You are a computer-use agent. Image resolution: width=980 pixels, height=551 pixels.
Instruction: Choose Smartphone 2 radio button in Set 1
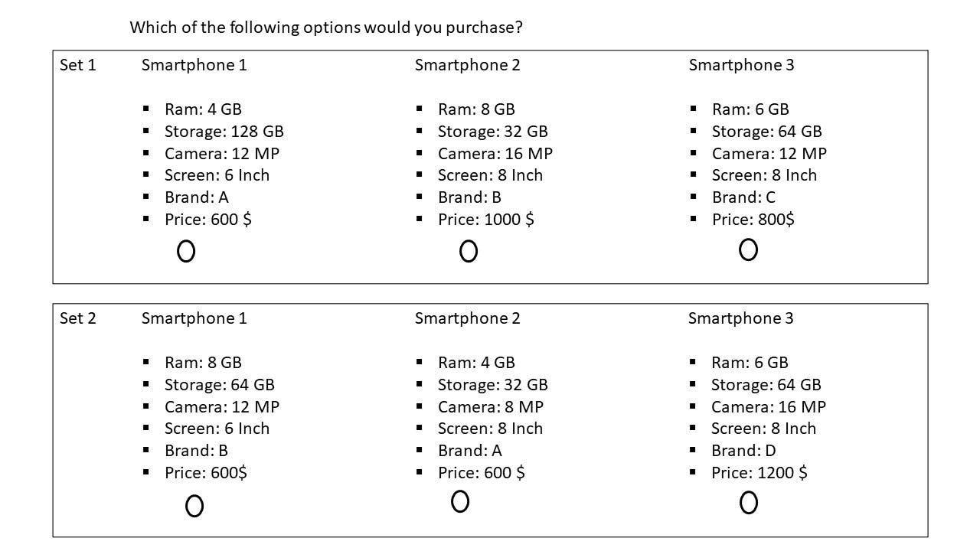pyautogui.click(x=469, y=251)
